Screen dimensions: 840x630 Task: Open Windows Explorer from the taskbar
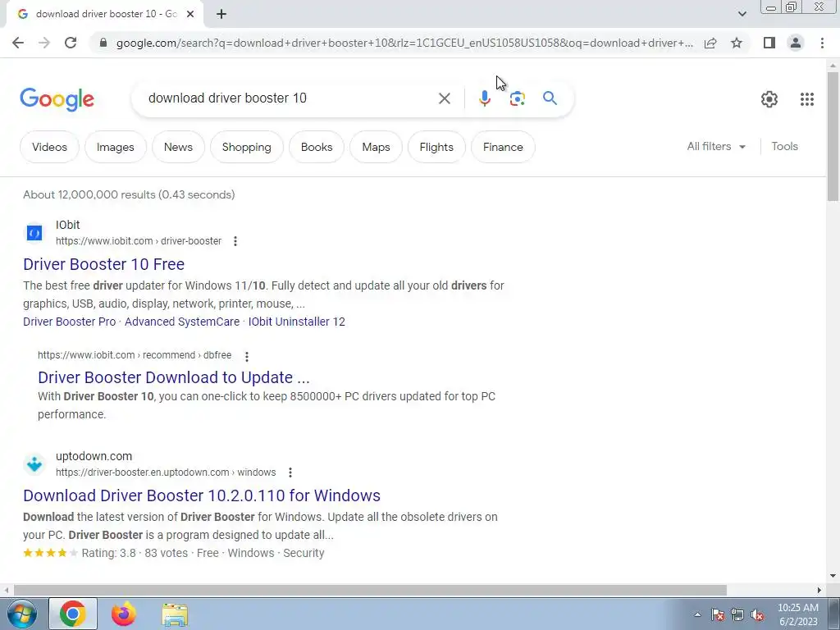coord(175,614)
